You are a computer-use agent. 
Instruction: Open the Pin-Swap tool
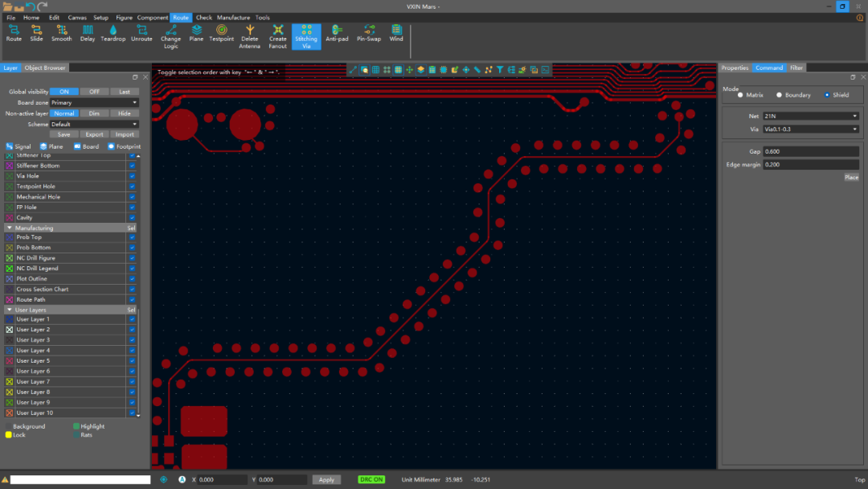click(369, 34)
